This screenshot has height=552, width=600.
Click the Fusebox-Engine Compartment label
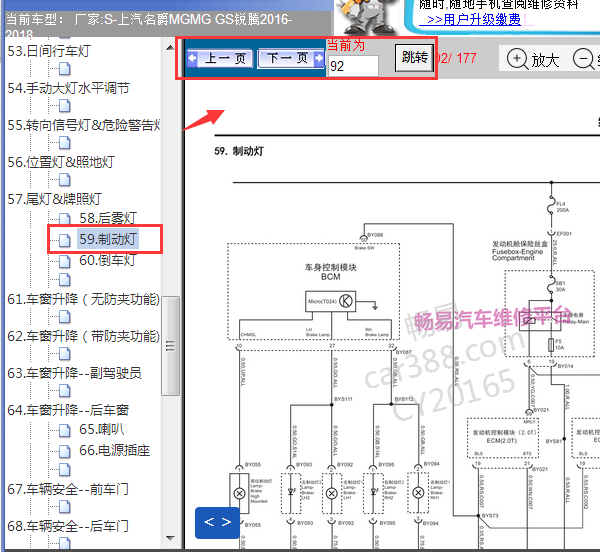pos(517,255)
